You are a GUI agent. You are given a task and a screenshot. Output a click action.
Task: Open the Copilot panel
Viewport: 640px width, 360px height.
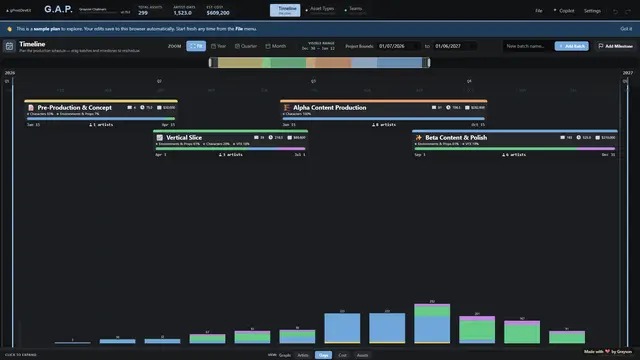564,11
